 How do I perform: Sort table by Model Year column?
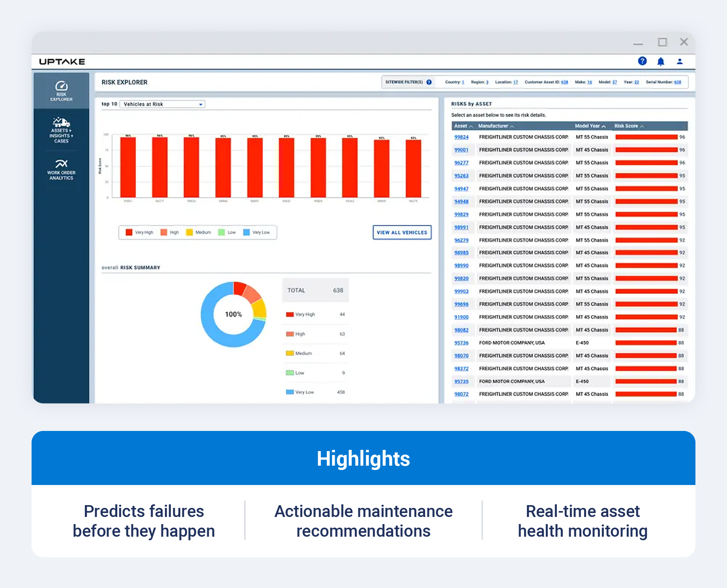tap(590, 126)
